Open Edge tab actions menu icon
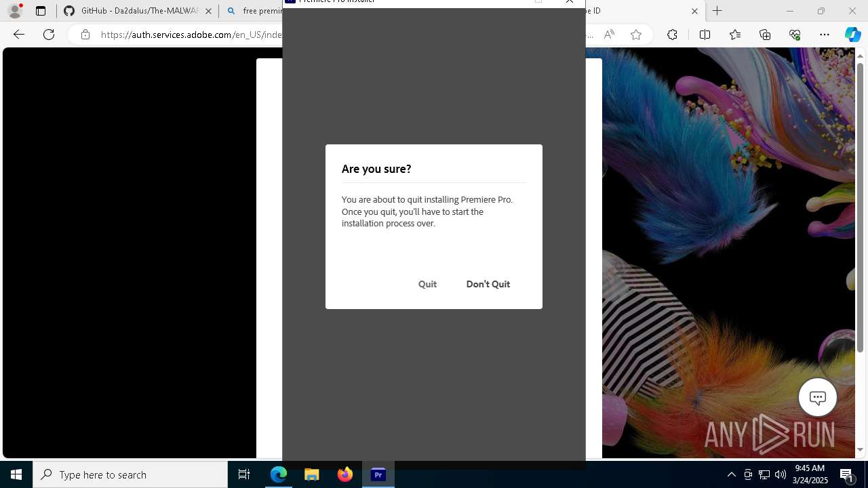 (x=41, y=11)
